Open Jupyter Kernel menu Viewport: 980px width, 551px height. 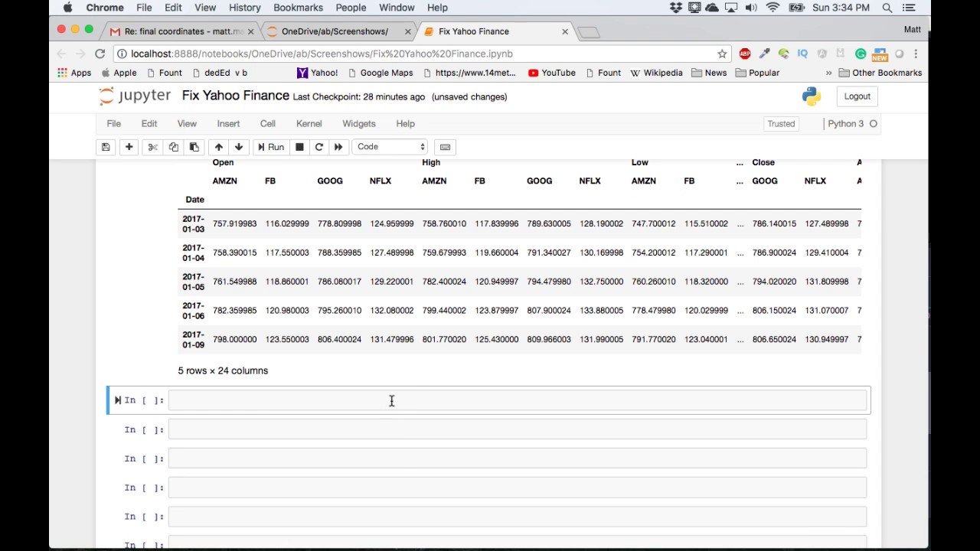[x=309, y=123]
